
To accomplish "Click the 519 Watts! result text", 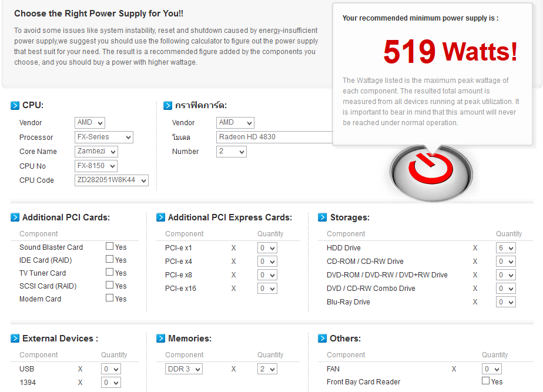I will pos(450,52).
